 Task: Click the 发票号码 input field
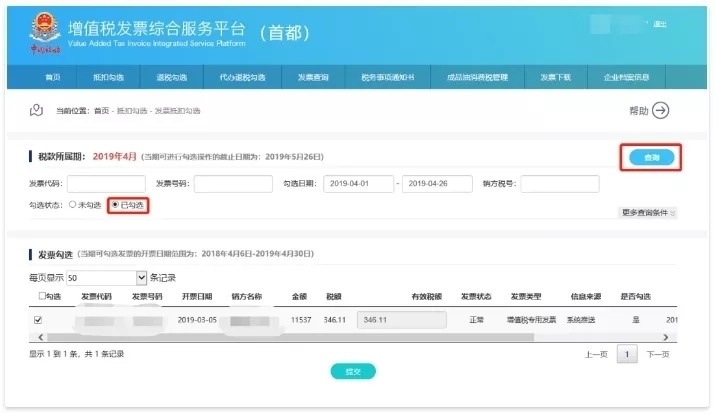tap(233, 184)
